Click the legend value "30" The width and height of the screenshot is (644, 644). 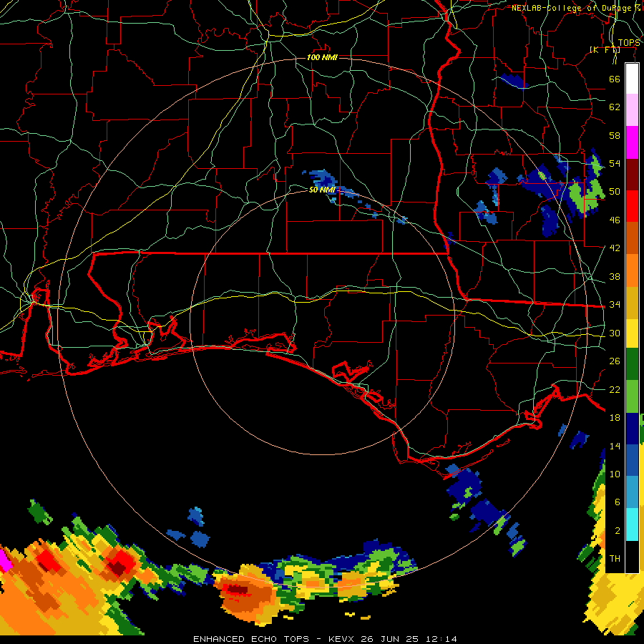click(x=615, y=333)
